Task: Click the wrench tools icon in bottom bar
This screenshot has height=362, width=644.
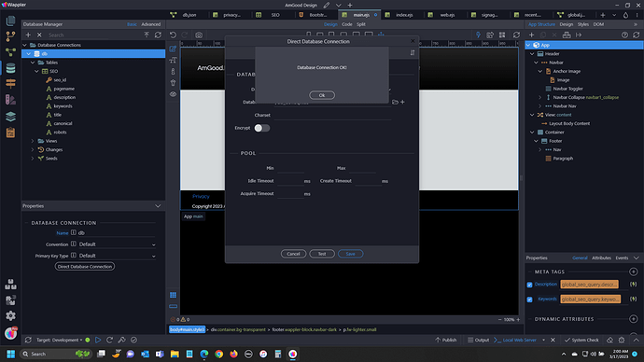Action: [121, 340]
